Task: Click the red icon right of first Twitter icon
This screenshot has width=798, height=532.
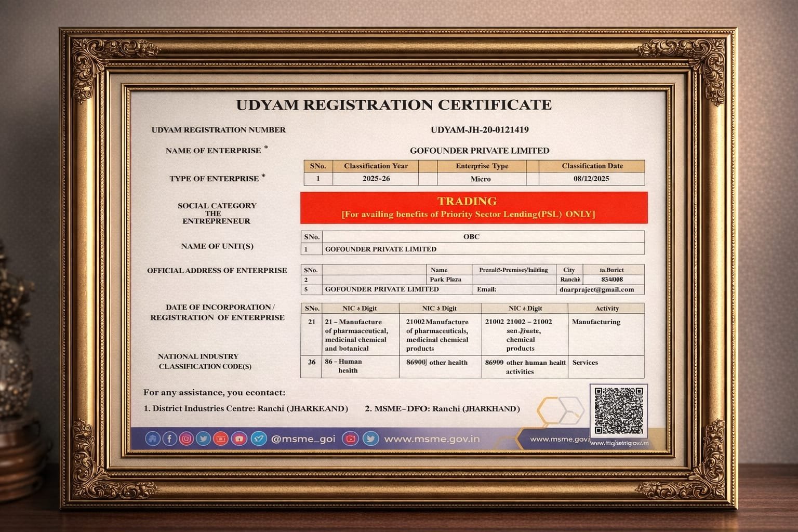Action: 221,439
